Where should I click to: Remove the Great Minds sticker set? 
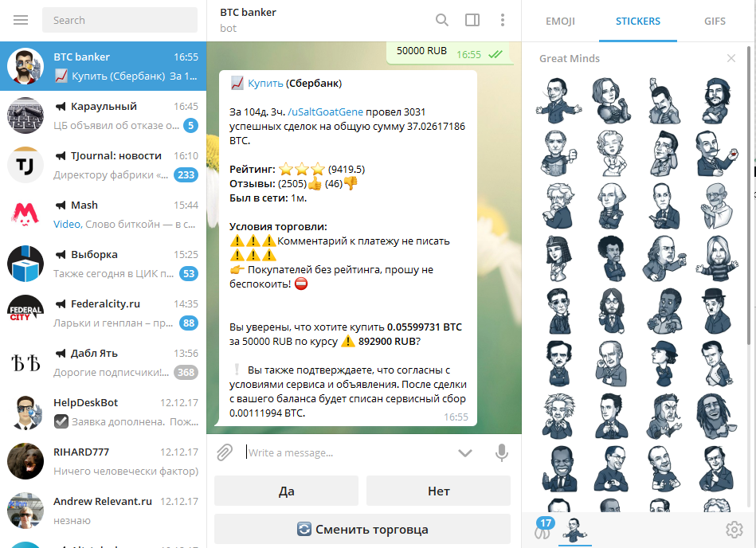(x=731, y=58)
